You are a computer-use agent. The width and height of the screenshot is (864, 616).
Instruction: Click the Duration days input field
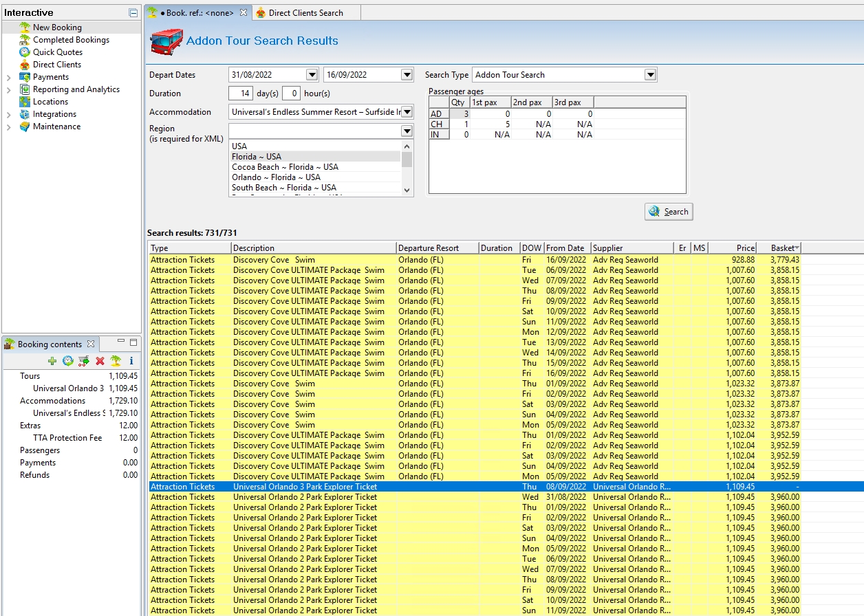pos(241,93)
